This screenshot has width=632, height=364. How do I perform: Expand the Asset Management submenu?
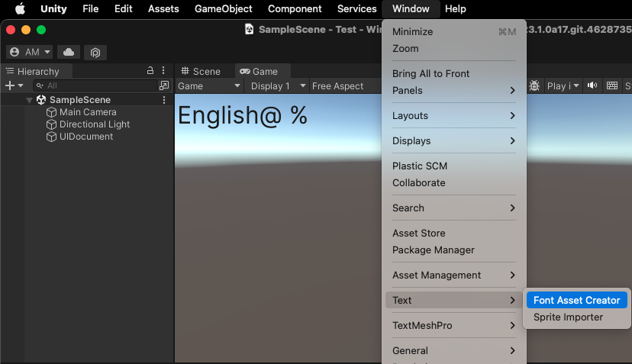click(x=454, y=275)
